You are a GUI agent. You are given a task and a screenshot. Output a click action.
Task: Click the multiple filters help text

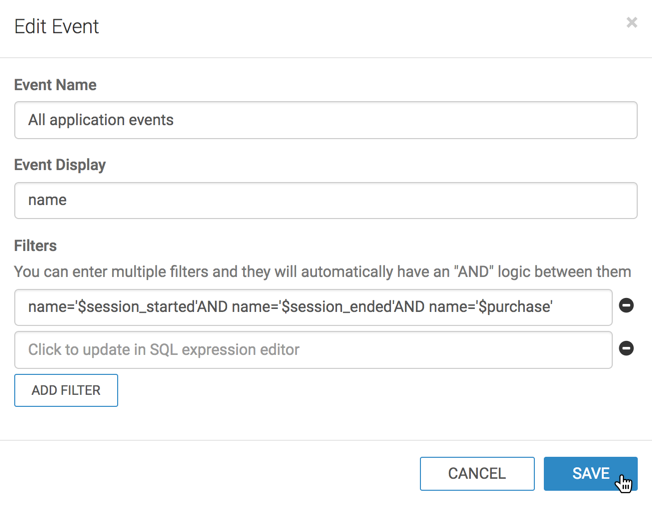[322, 271]
